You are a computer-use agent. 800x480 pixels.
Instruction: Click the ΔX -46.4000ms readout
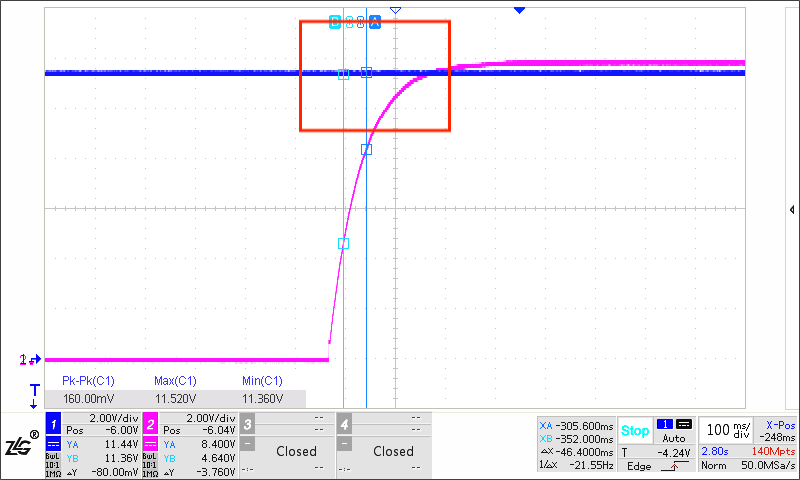577,452
